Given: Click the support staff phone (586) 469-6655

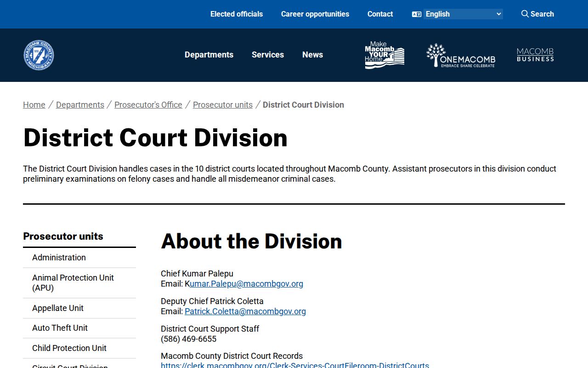Looking at the screenshot, I should (188, 339).
